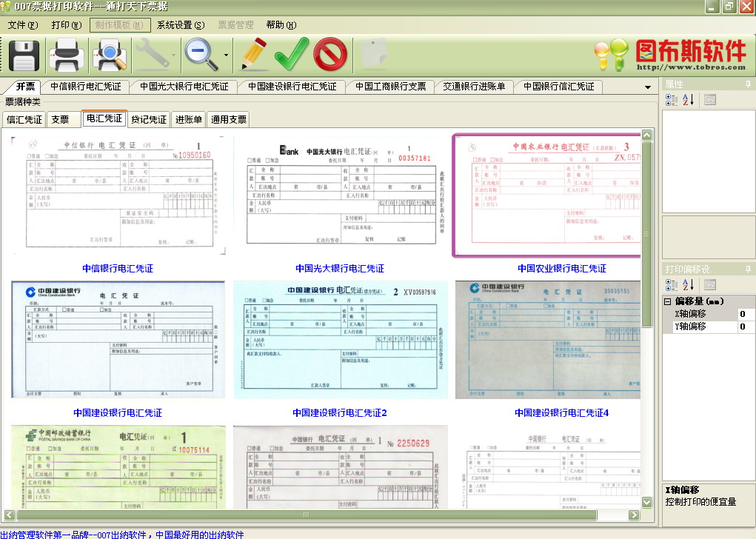Click the green checkmark confirm icon

click(292, 54)
